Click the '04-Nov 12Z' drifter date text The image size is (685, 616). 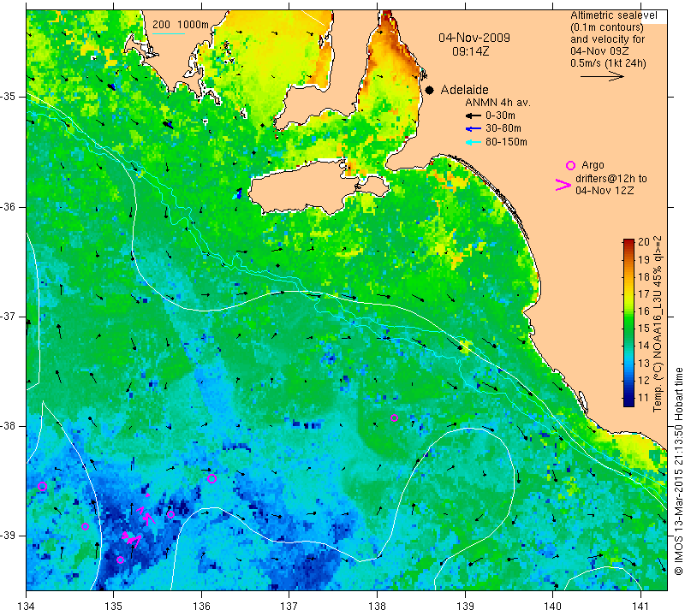(605, 190)
